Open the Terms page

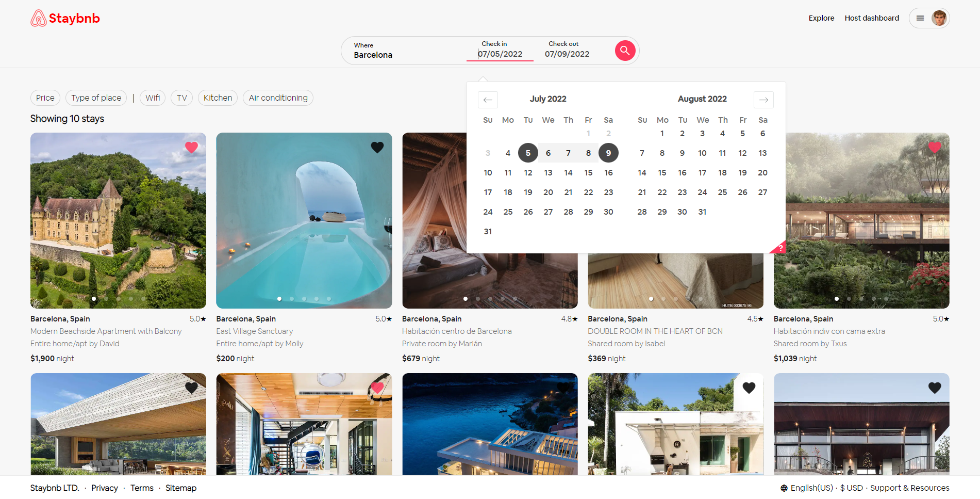[x=142, y=488]
